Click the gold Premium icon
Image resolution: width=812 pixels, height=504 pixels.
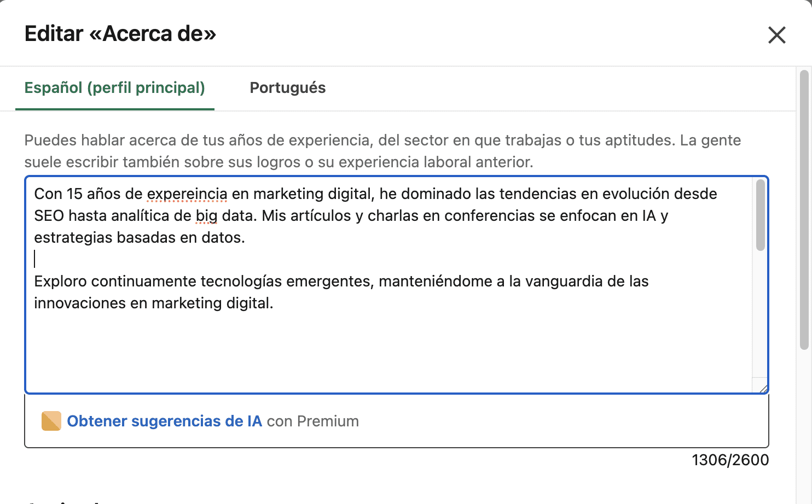click(51, 421)
